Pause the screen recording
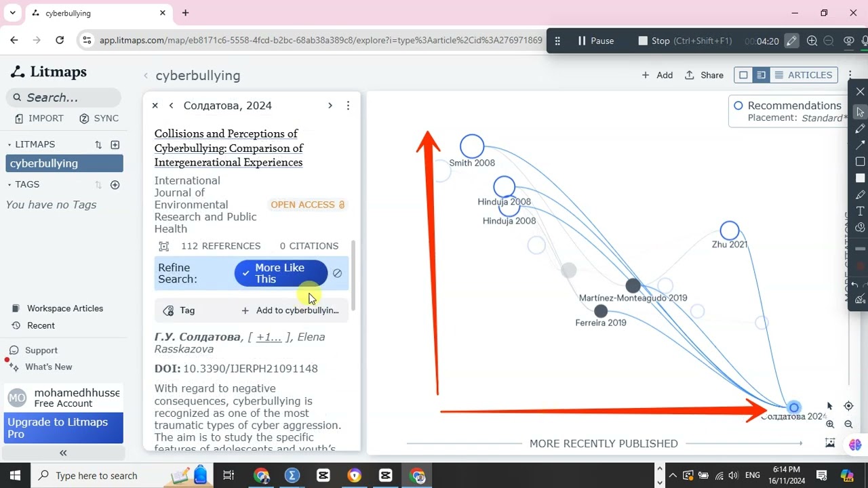 (595, 41)
